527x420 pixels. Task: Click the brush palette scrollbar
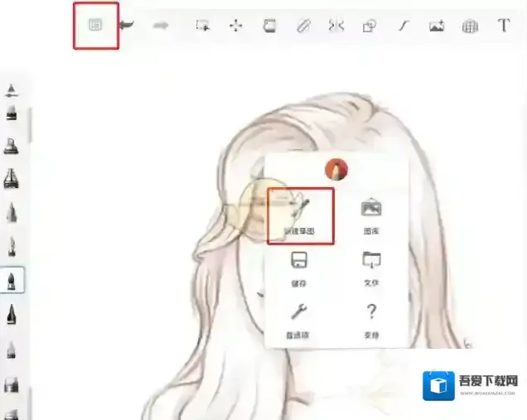point(30,124)
